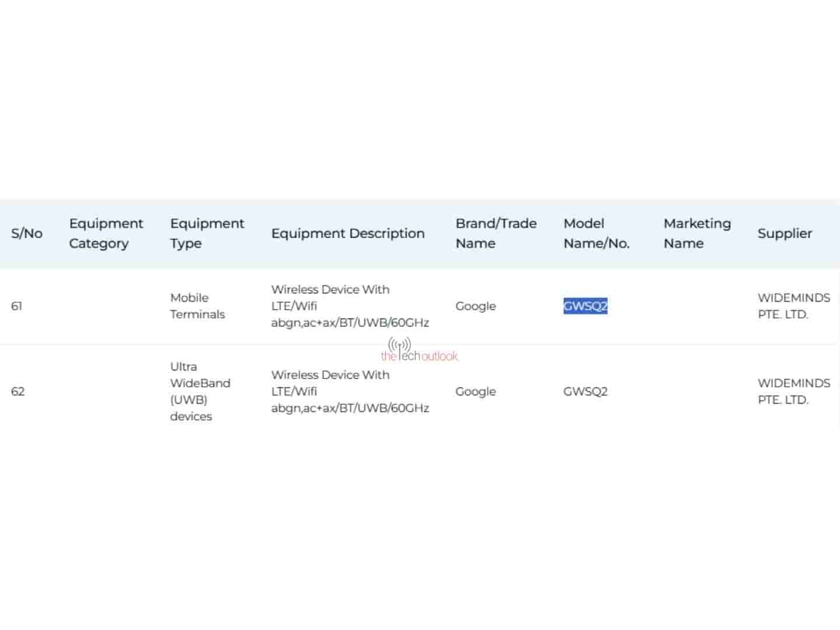Click WIDEMINDS PTE. LTD. supplier in row 61
This screenshot has width=840, height=630.
click(x=793, y=306)
